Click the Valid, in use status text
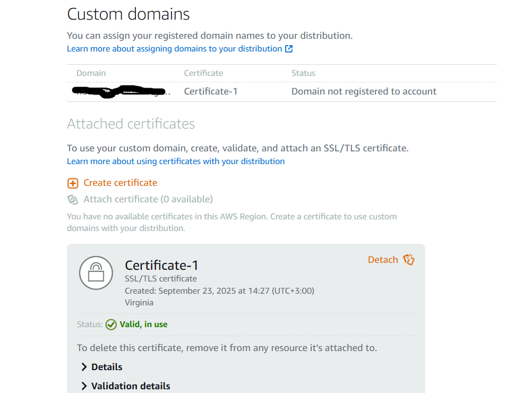The image size is (532, 393). point(143,324)
